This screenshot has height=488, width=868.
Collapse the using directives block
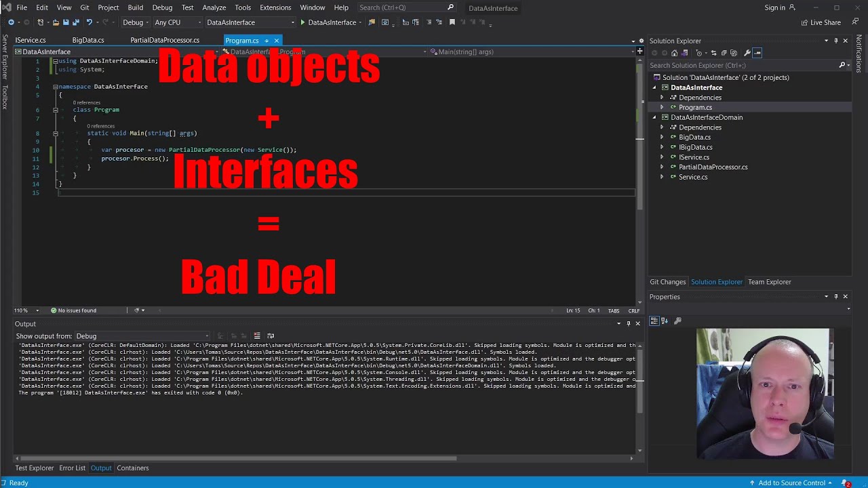[56, 61]
